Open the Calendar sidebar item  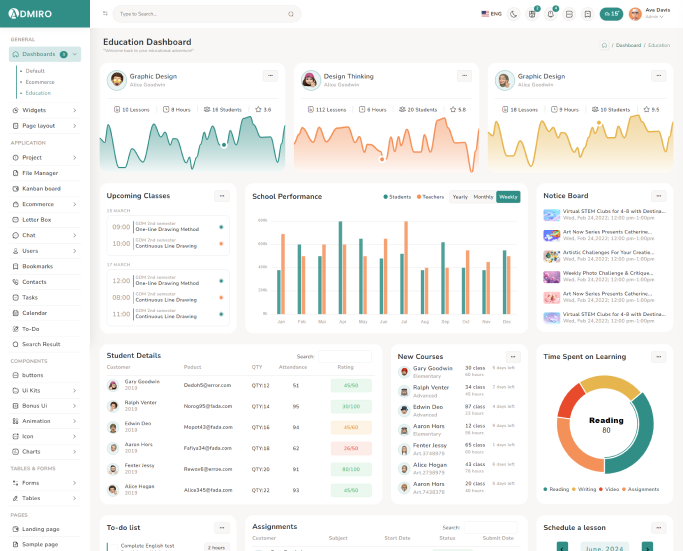coord(35,313)
